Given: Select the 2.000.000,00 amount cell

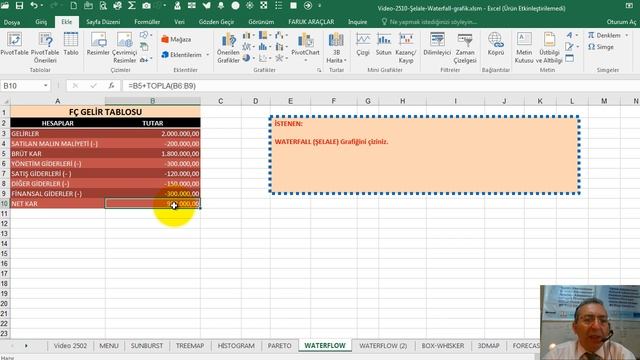Looking at the screenshot, I should coord(153,133).
